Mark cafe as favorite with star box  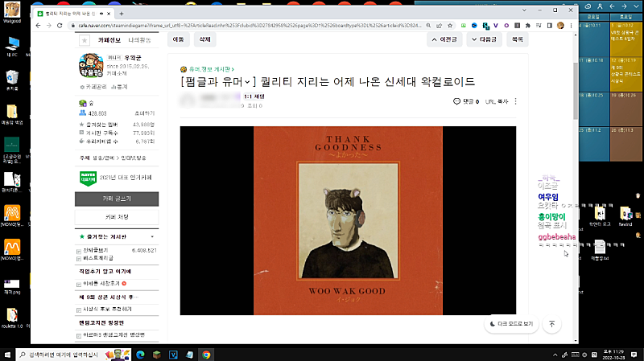click(x=85, y=40)
